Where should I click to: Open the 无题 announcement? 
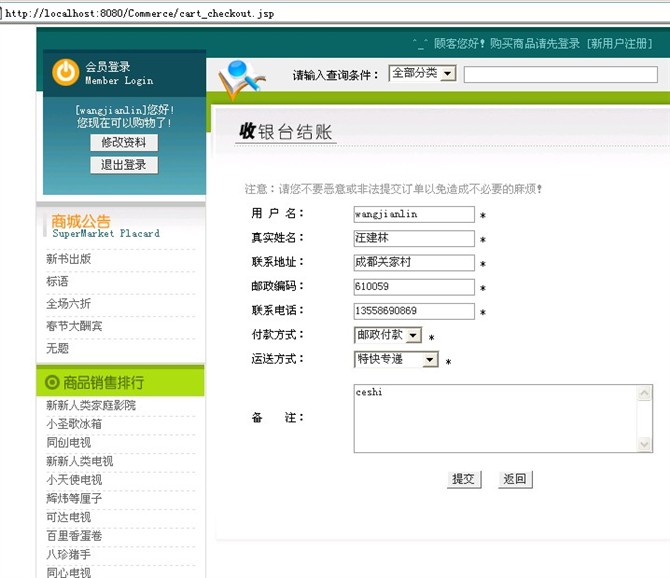57,348
